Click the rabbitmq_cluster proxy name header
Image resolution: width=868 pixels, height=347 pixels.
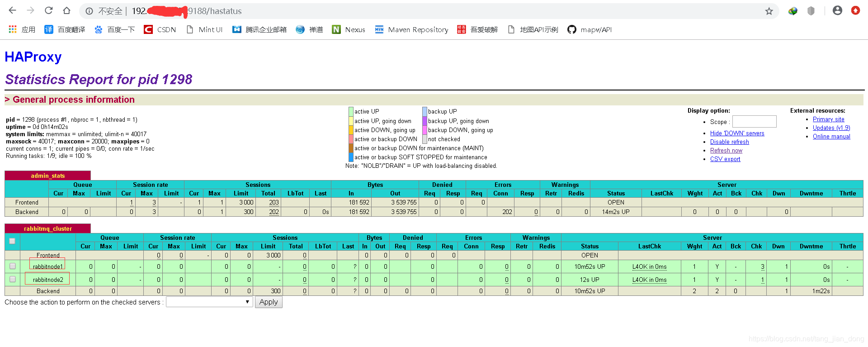pos(47,228)
